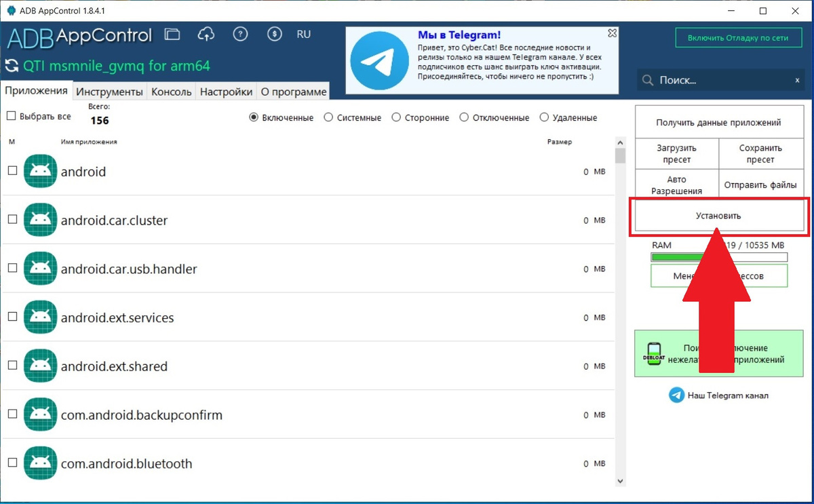Open 'Наш Telegram канал' link

[728, 395]
